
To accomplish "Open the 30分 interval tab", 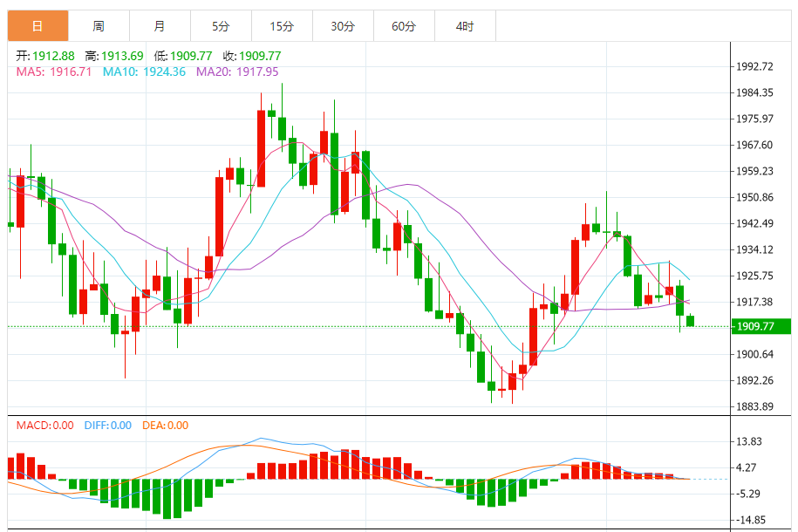I will pos(343,26).
